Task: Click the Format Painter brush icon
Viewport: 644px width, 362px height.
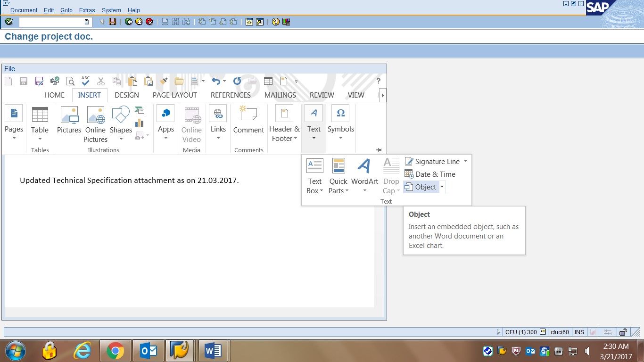Action: click(x=164, y=81)
